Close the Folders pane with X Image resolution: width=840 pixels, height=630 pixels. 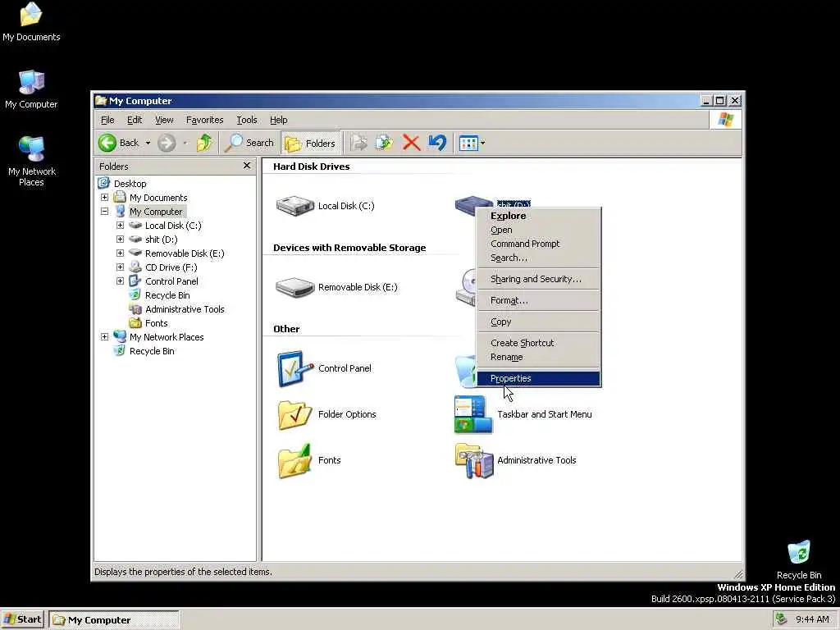tap(246, 166)
